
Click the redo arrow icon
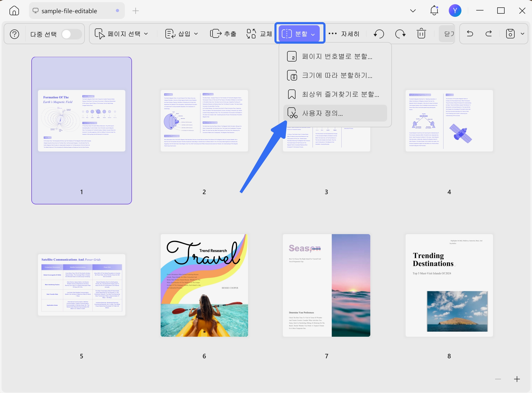pyautogui.click(x=489, y=34)
